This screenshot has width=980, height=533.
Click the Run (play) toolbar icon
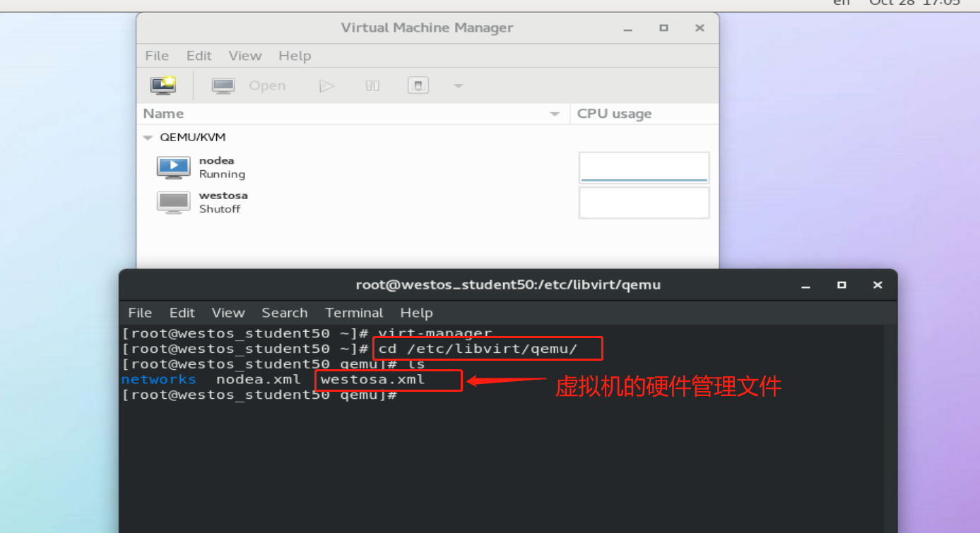326,85
